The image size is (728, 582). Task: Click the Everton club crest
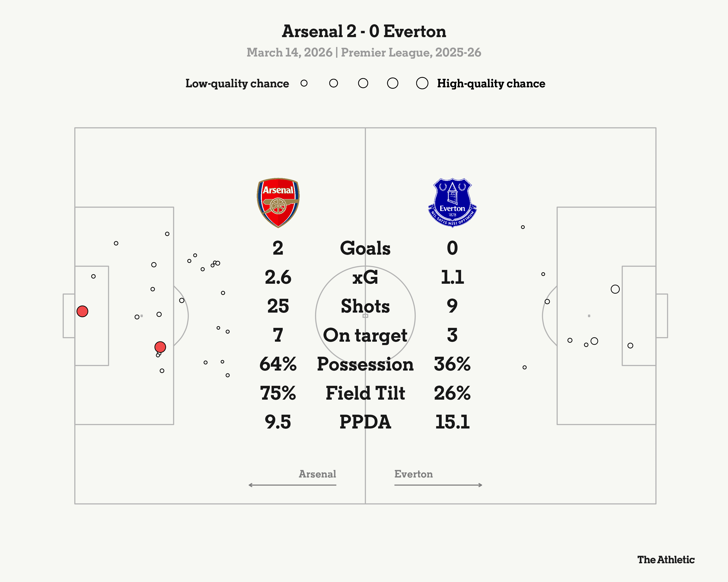coord(452,202)
